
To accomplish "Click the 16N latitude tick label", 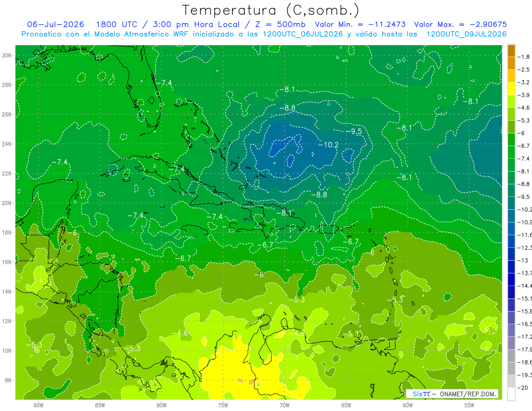I will point(7,262).
